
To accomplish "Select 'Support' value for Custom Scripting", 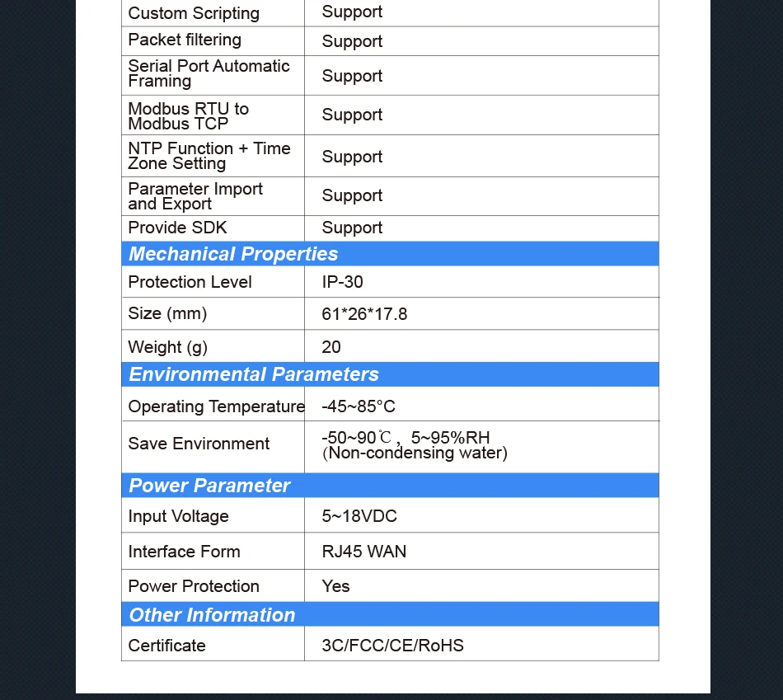I will click(352, 12).
